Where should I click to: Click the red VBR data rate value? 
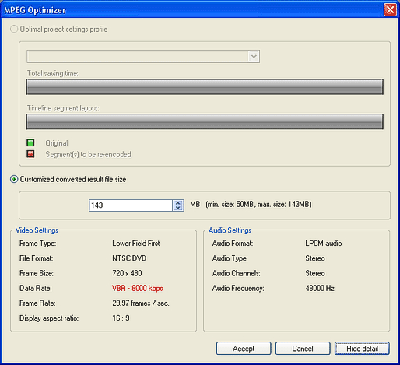[x=138, y=288]
